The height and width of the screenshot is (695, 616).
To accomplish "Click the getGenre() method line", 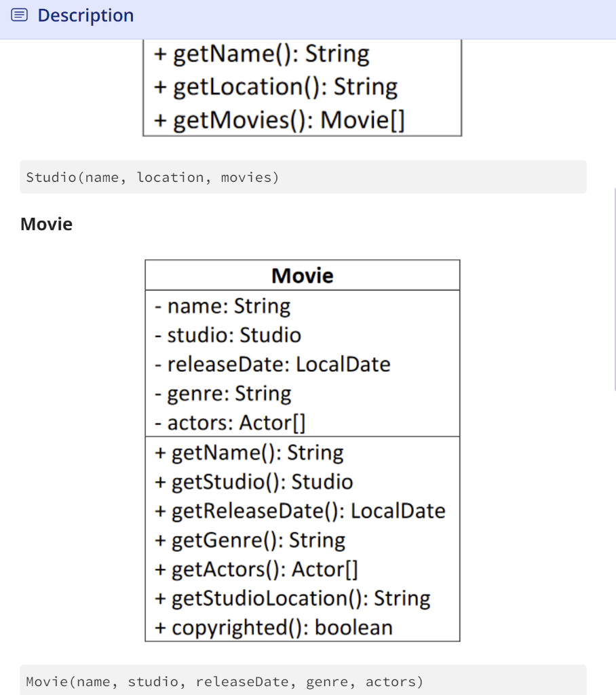I will click(x=250, y=540).
